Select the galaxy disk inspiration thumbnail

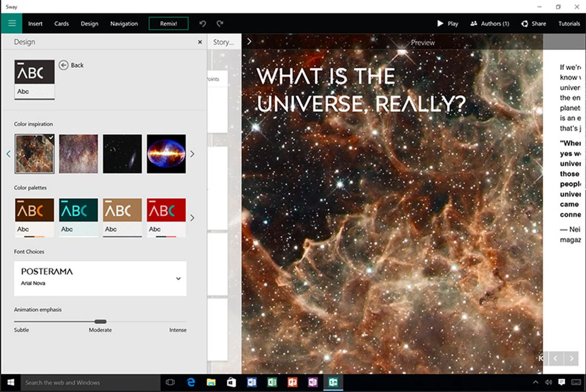pos(122,154)
